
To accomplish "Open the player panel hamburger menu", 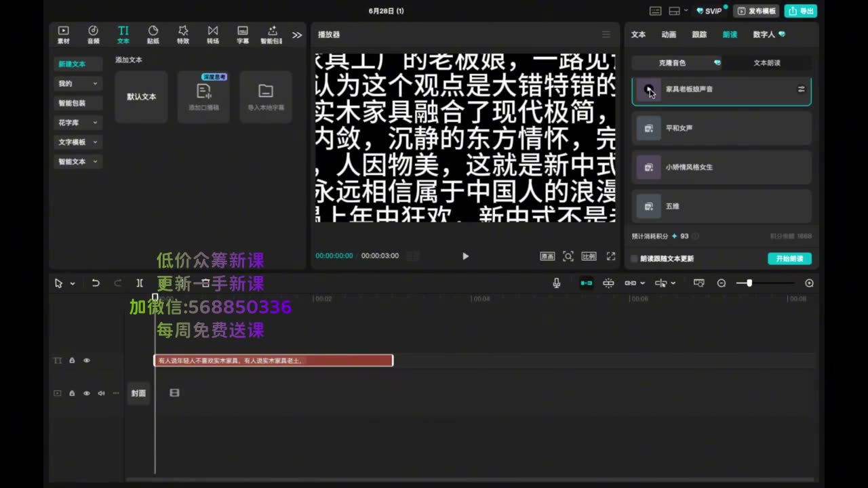I will click(606, 35).
